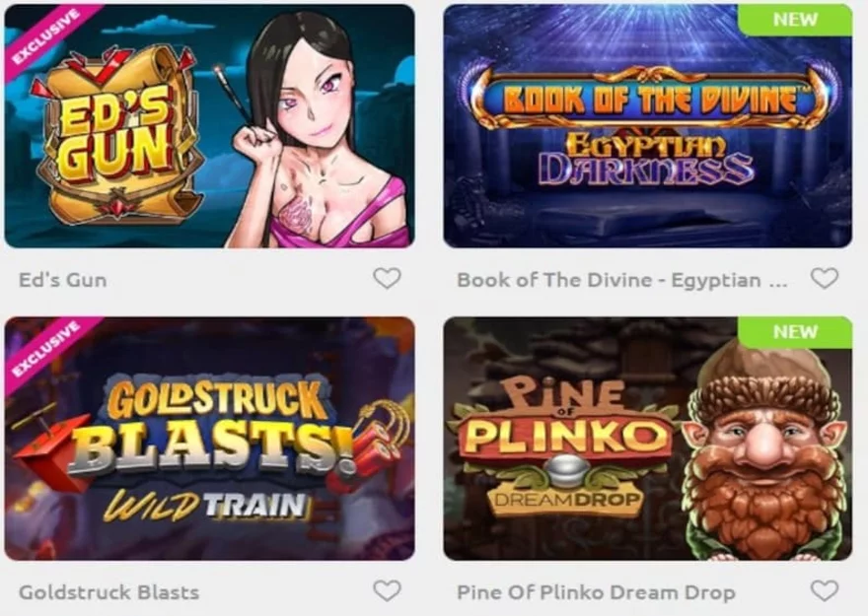Click the Egyptian Darkness logo text
Viewport: 868px width, 616px height.
click(646, 159)
